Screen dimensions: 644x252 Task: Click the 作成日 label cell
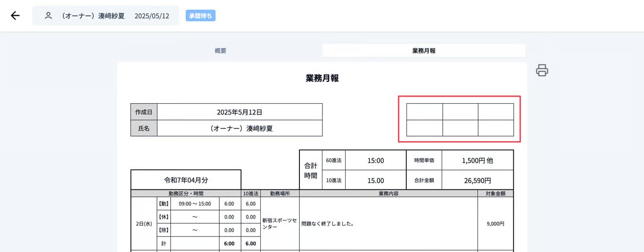pos(144,112)
